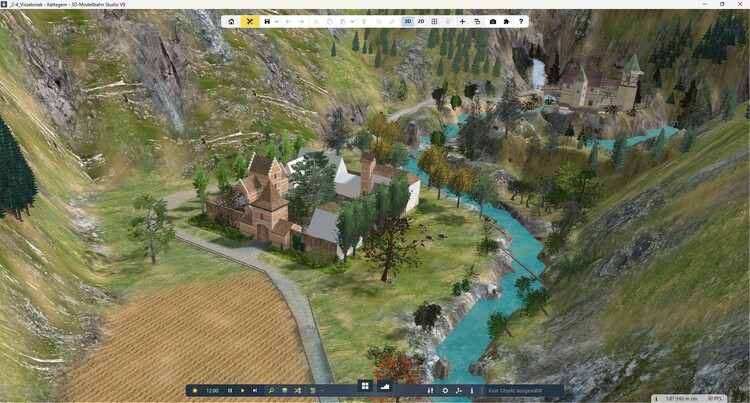Paste from clipboard using the paste icon
The height and width of the screenshot is (403, 750).
[343, 22]
